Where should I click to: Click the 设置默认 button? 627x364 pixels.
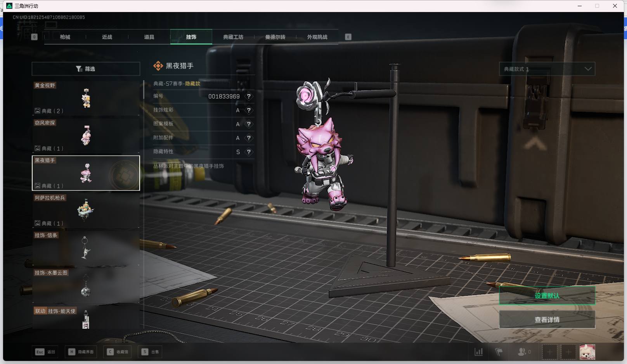pyautogui.click(x=547, y=295)
